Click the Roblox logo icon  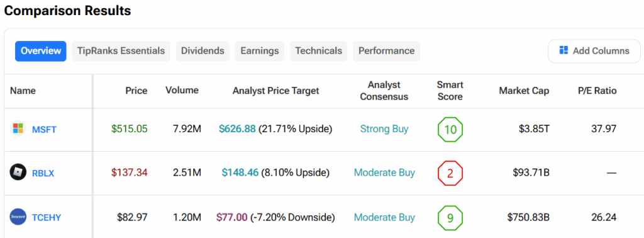(18, 173)
